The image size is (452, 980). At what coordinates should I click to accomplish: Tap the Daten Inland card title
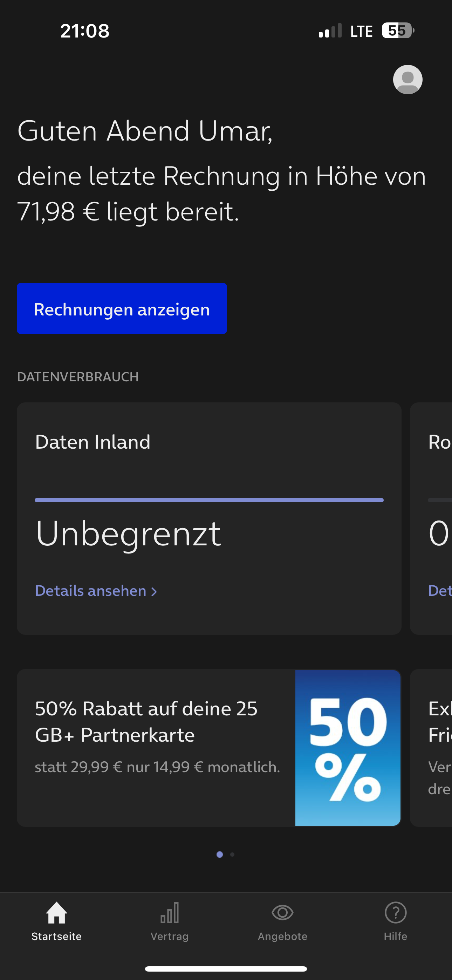[93, 442]
